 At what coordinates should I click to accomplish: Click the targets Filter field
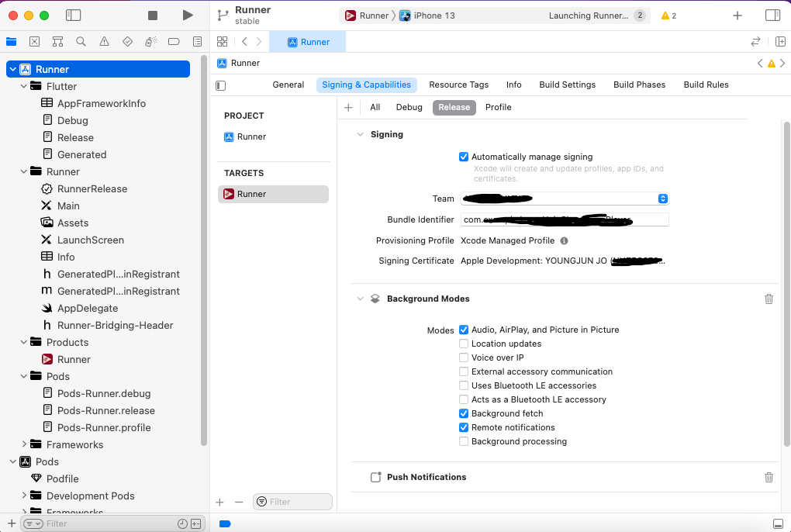tap(292, 502)
